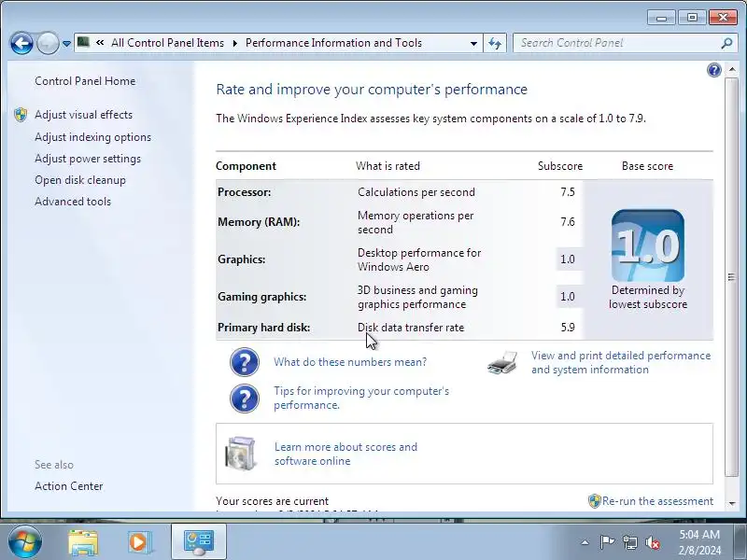The image size is (747, 560).
Task: Expand the address bar path chevrons
Action: pos(100,42)
